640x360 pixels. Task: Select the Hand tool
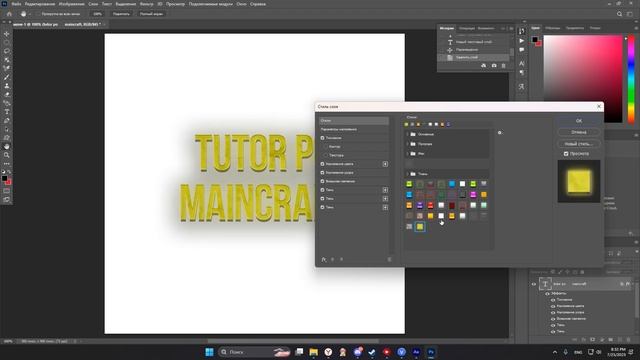click(x=7, y=146)
